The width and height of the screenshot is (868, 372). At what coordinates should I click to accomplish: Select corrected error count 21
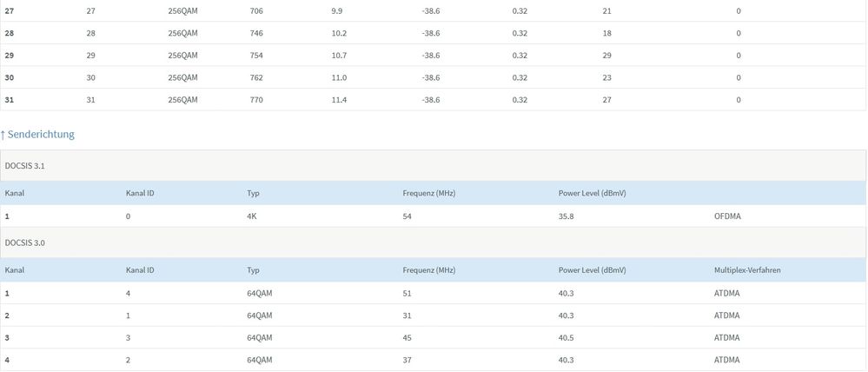(x=606, y=11)
